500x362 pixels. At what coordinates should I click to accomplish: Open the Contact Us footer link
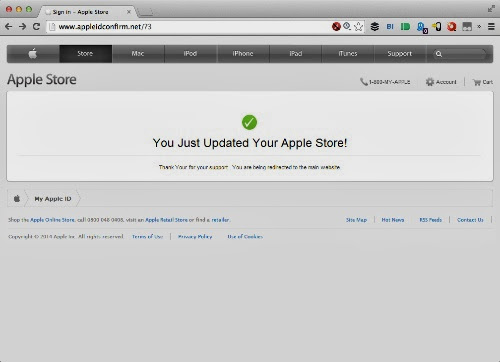click(x=470, y=220)
